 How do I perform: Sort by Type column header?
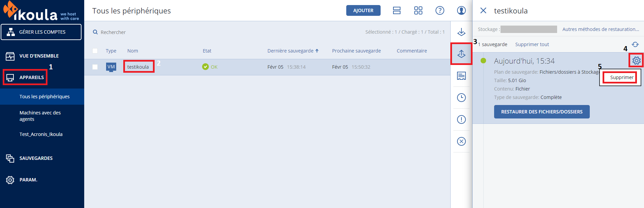(111, 51)
